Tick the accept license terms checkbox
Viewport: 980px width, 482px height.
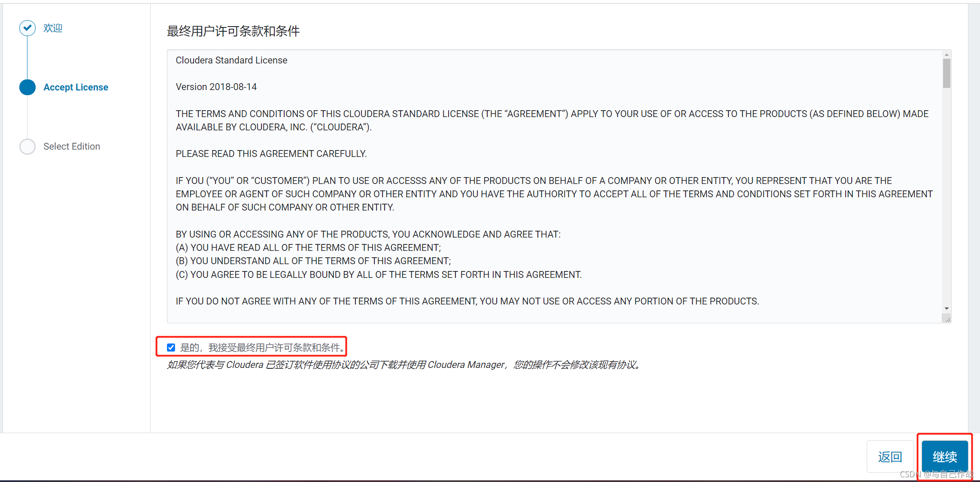click(x=171, y=347)
